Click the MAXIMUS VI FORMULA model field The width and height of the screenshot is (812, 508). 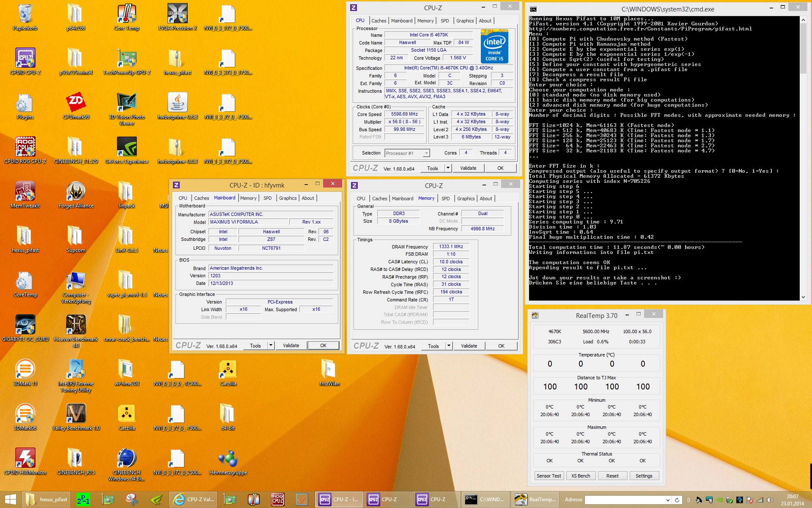[249, 222]
